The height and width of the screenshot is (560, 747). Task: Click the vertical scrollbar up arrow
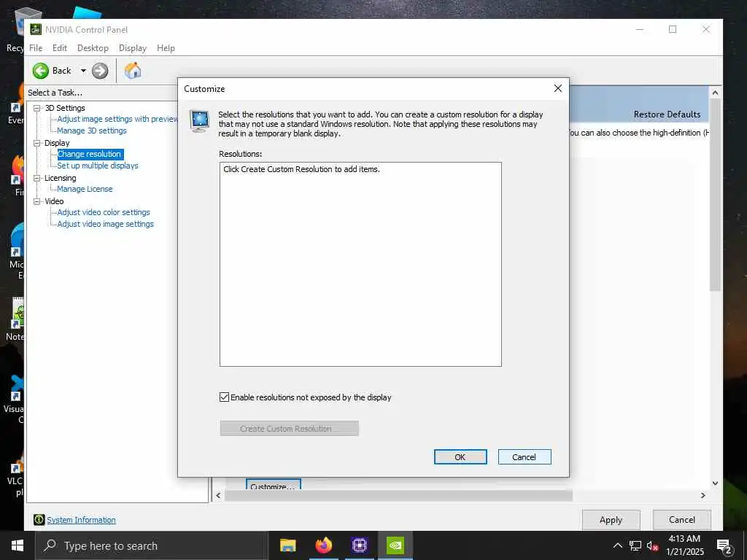pyautogui.click(x=715, y=93)
